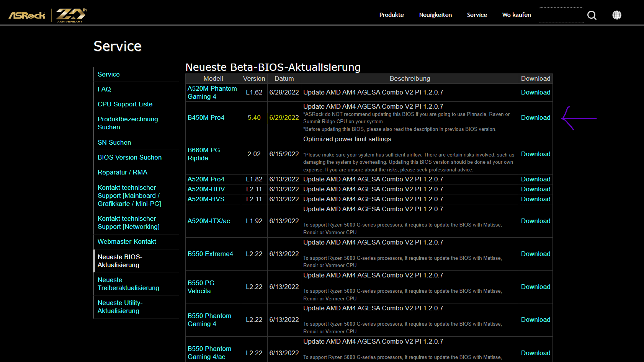Open Neueste Utility-Aktualisierung
Screen dimensions: 644x362
[120, 307]
